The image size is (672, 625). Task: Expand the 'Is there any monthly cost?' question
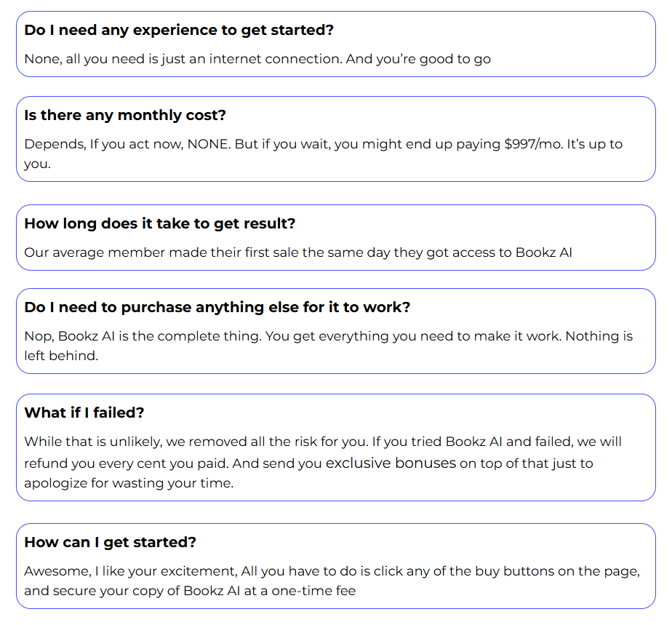coord(125,116)
